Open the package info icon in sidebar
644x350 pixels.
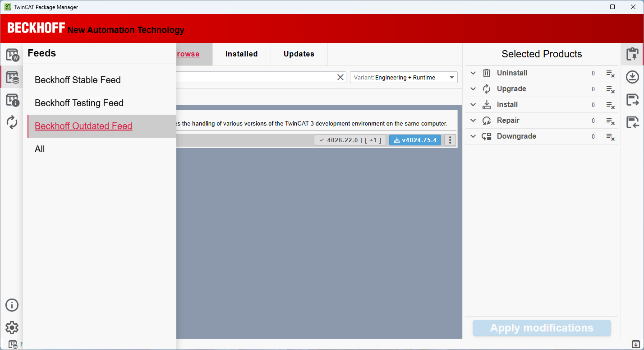coord(12,100)
